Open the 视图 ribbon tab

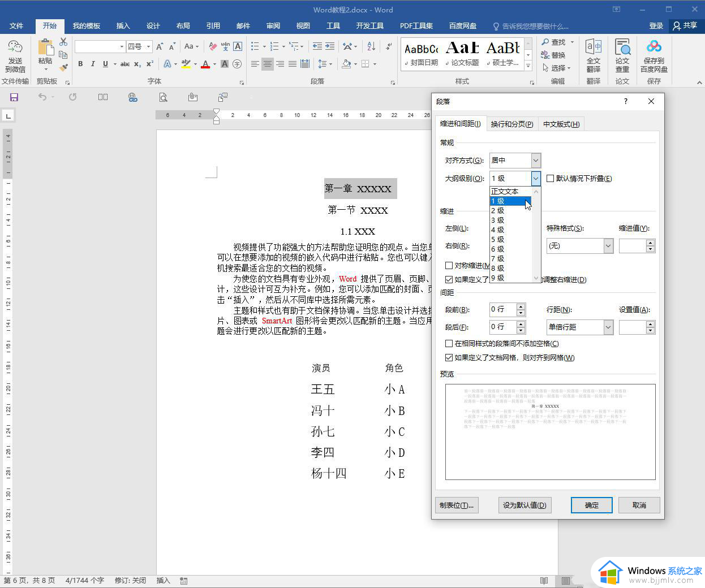coord(303,26)
